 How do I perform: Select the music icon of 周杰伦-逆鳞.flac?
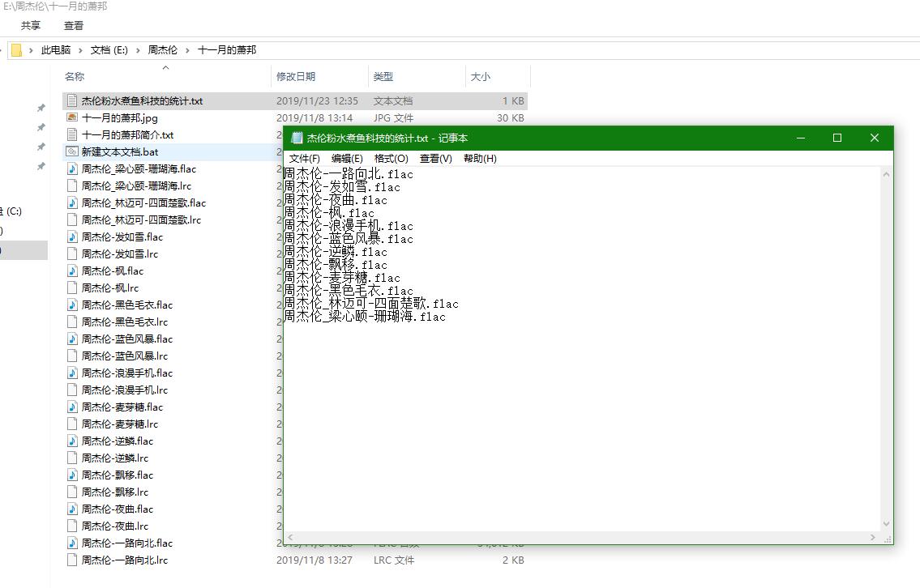click(x=72, y=441)
